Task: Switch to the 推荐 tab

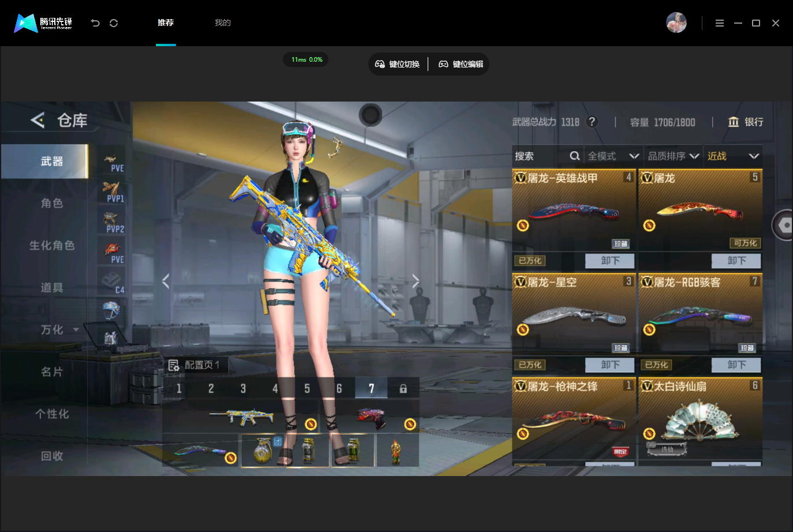Action: (166, 23)
